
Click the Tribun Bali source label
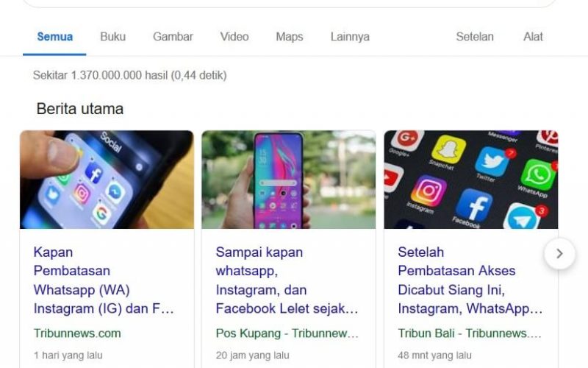[x=470, y=333]
